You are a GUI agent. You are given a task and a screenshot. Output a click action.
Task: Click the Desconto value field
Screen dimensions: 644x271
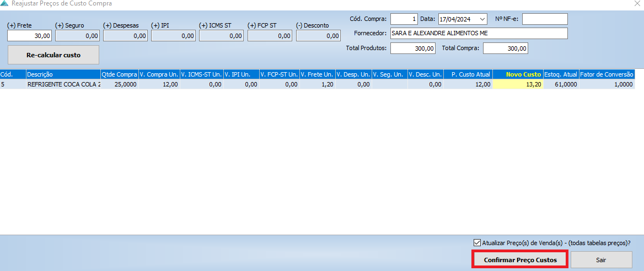point(318,36)
